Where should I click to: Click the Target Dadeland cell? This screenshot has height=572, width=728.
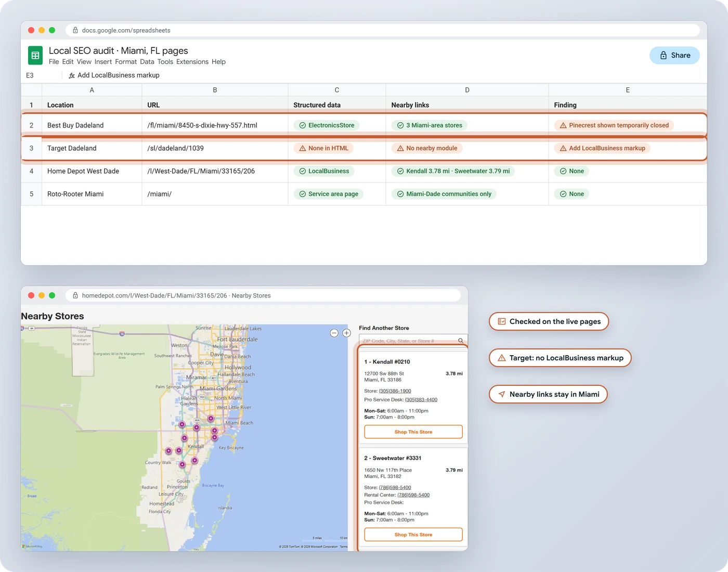[92, 148]
